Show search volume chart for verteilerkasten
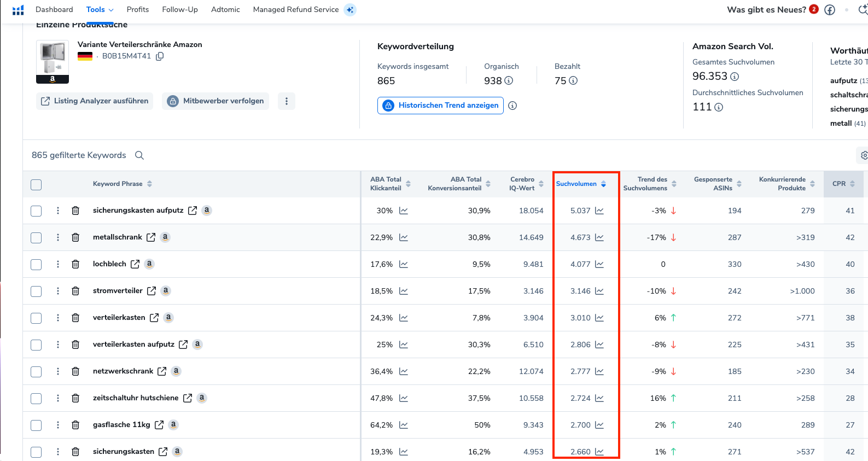Image resolution: width=868 pixels, height=461 pixels. tap(599, 318)
